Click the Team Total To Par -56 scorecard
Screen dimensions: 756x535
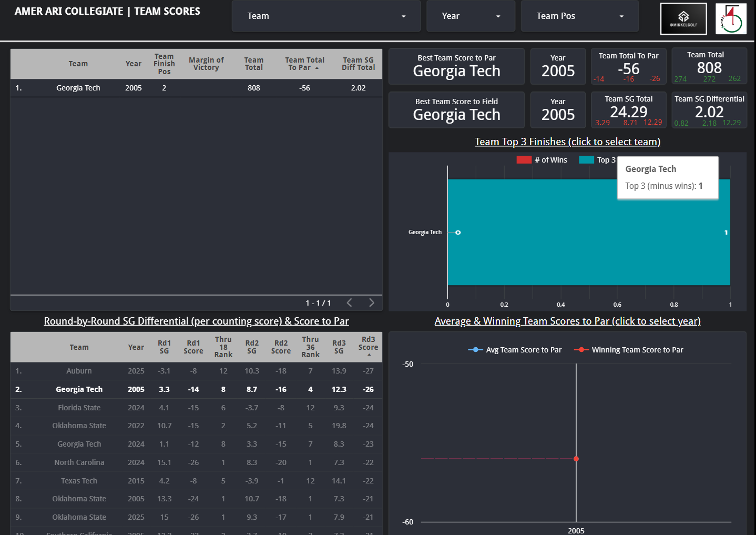(x=629, y=66)
